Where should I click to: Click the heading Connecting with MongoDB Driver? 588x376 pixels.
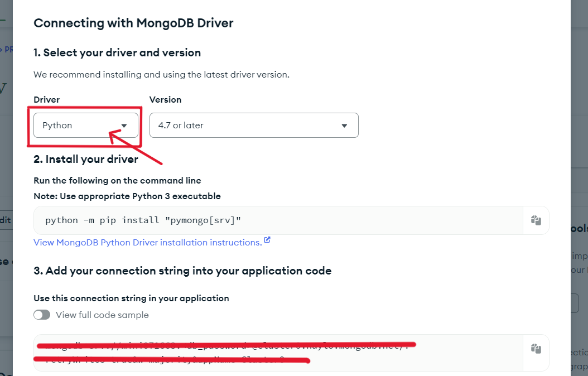(x=133, y=23)
